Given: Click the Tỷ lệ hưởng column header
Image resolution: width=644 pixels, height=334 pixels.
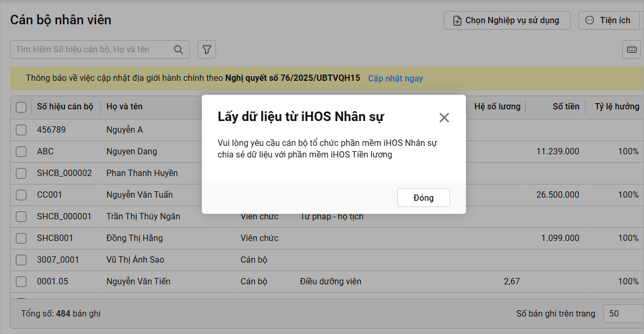Looking at the screenshot, I should click(x=617, y=106).
